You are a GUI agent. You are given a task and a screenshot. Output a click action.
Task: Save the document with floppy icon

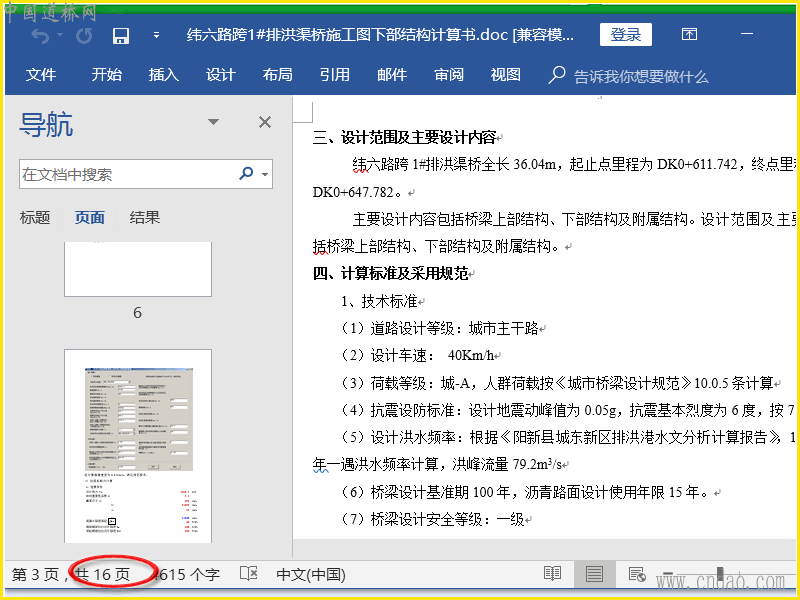click(x=121, y=36)
